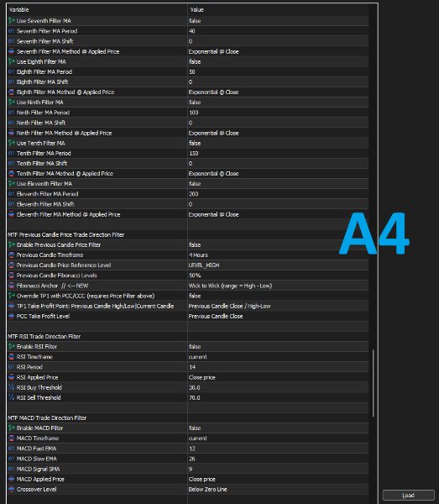The height and width of the screenshot is (504, 439).
Task: Click the enum icon beside Crossover Level
Action: [12, 489]
